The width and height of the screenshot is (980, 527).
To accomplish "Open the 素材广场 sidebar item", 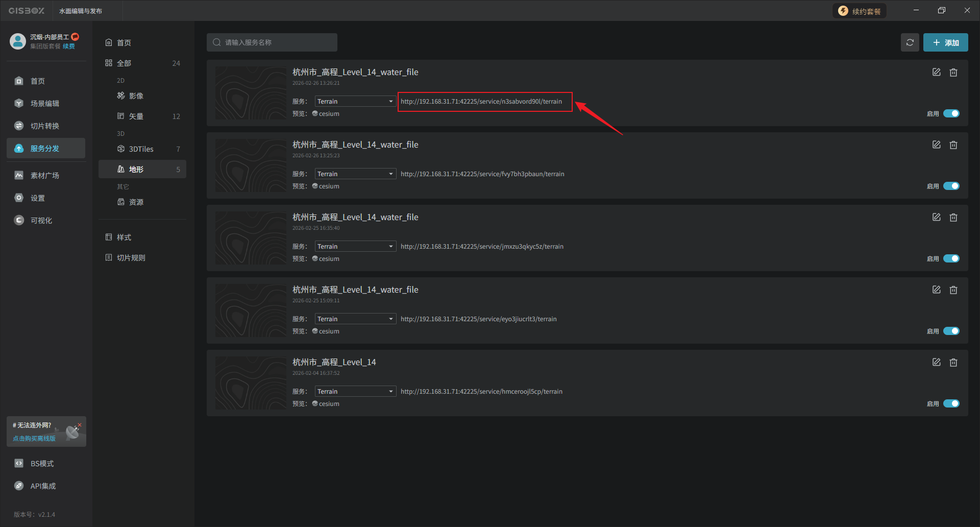I will [45, 176].
